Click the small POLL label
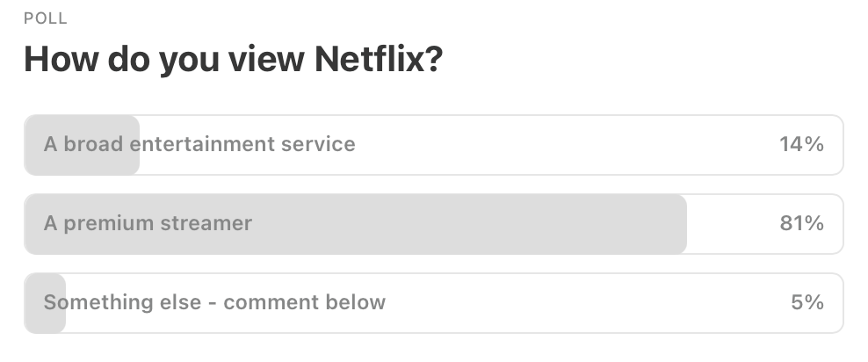 pos(46,18)
